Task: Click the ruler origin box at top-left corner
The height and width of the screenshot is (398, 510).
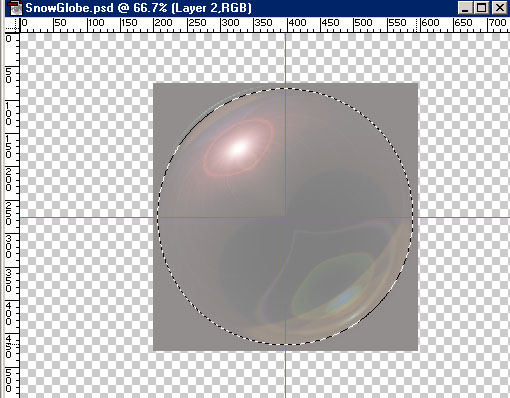Action: point(12,25)
